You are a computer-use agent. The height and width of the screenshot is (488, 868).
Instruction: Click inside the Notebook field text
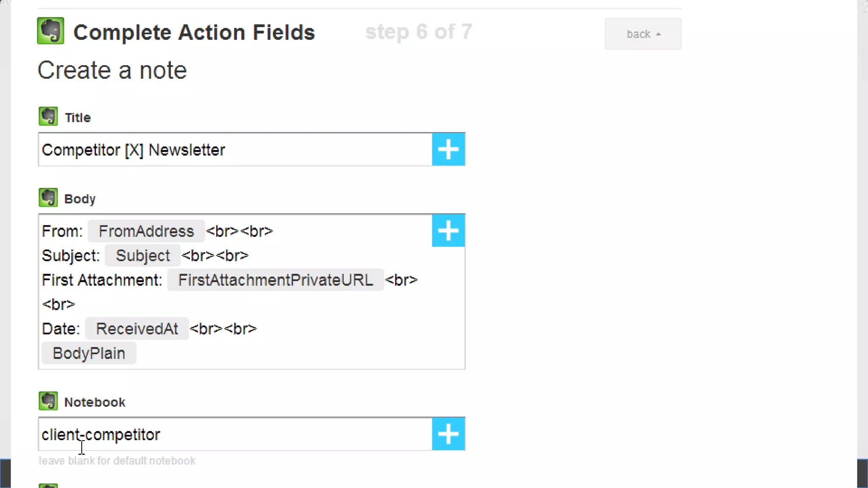click(x=101, y=435)
